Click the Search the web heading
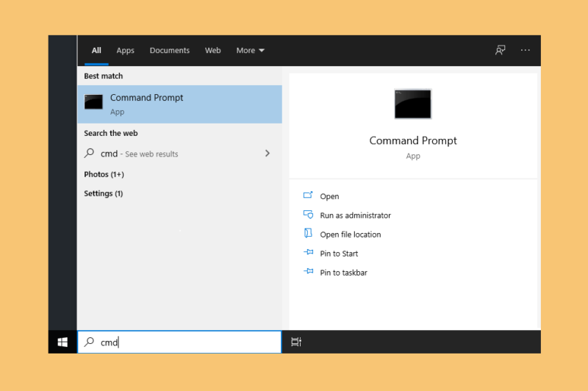Image resolution: width=588 pixels, height=391 pixels. [111, 133]
